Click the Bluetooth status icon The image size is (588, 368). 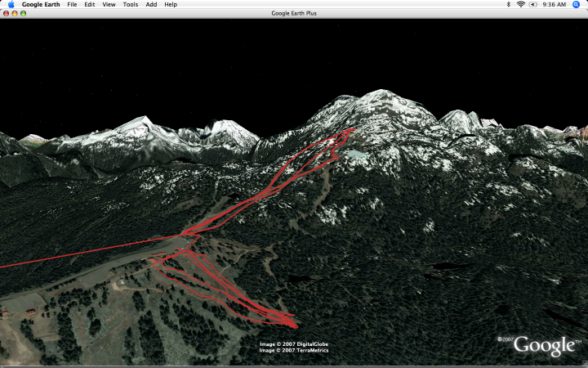coord(509,4)
